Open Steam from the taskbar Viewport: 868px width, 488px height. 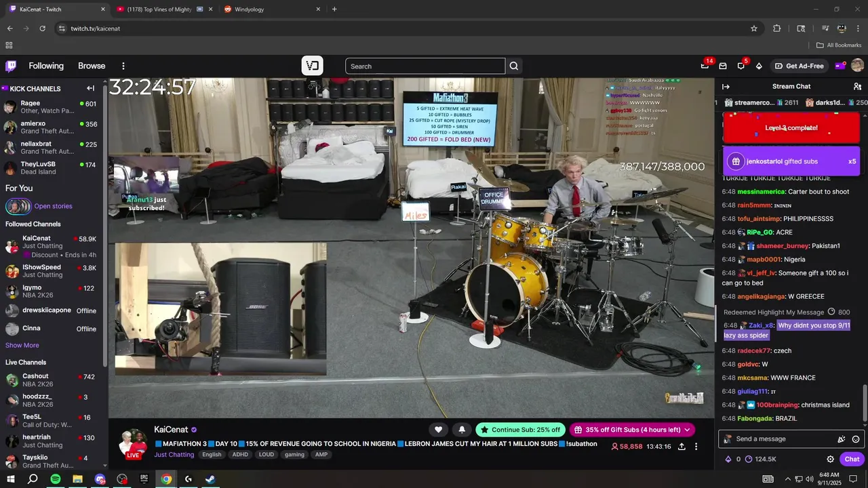tap(210, 479)
